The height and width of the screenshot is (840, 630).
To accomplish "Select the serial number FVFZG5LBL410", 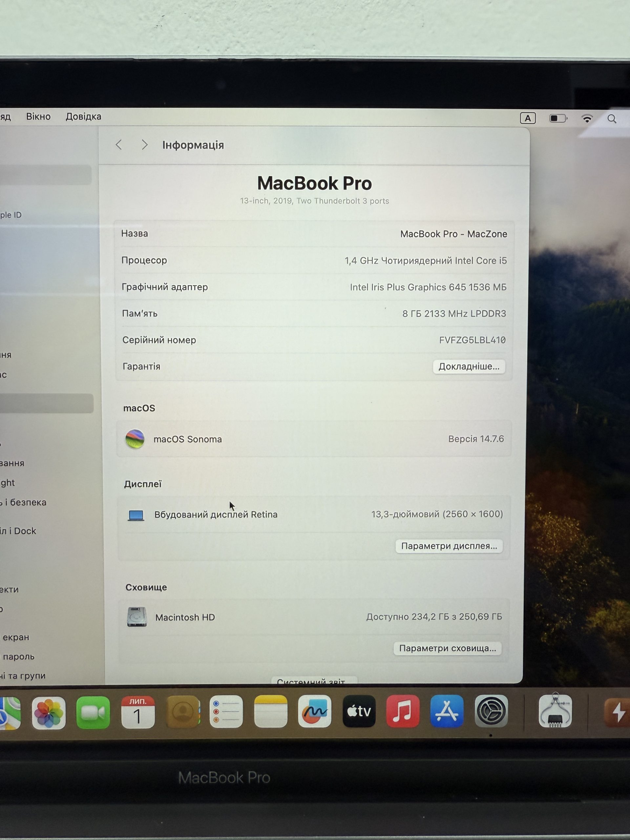I will [x=472, y=340].
